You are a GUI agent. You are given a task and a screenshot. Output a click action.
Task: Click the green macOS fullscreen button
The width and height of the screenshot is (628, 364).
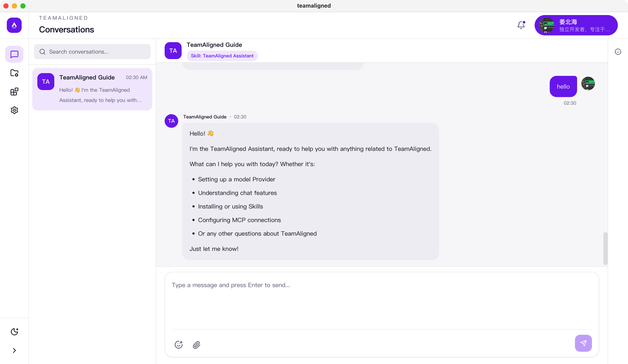[x=23, y=6]
